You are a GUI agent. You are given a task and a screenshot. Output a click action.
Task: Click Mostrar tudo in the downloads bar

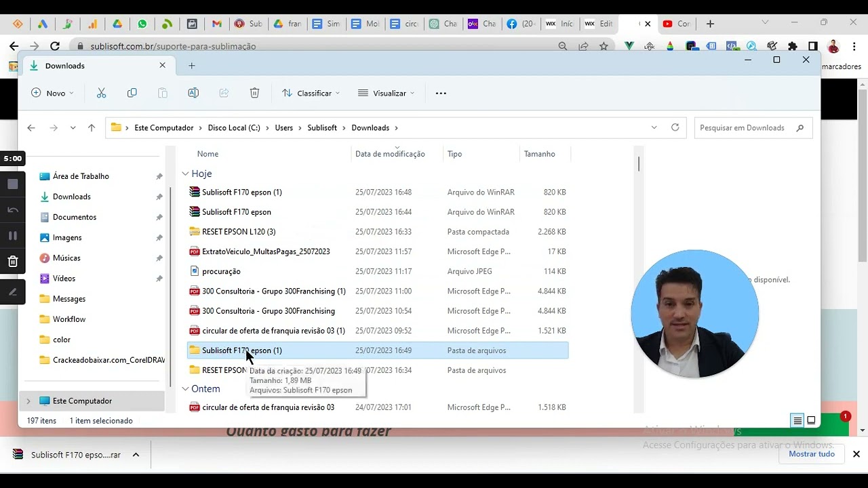(x=812, y=454)
